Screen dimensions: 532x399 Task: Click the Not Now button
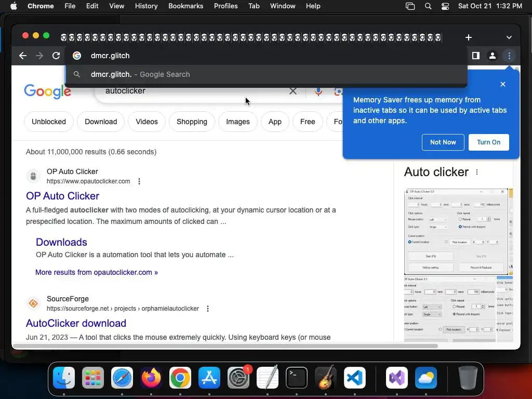pos(443,142)
